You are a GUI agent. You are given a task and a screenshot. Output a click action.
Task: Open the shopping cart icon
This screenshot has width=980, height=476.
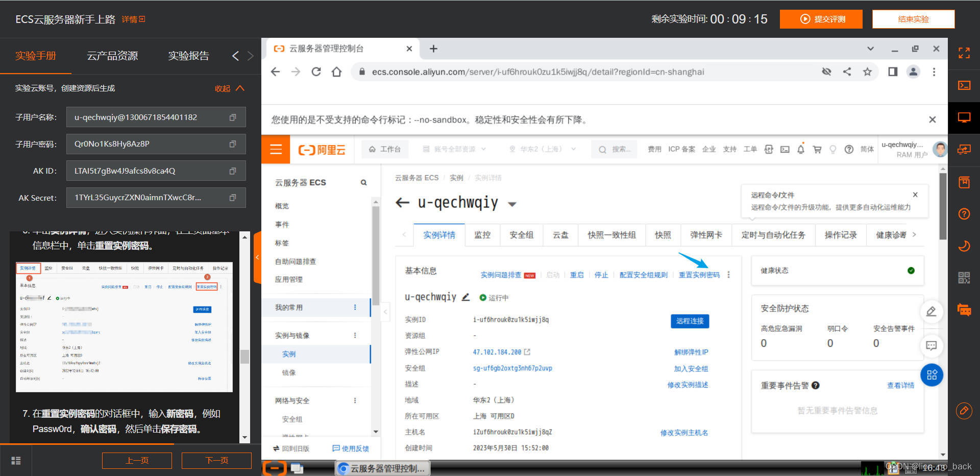pyautogui.click(x=817, y=149)
